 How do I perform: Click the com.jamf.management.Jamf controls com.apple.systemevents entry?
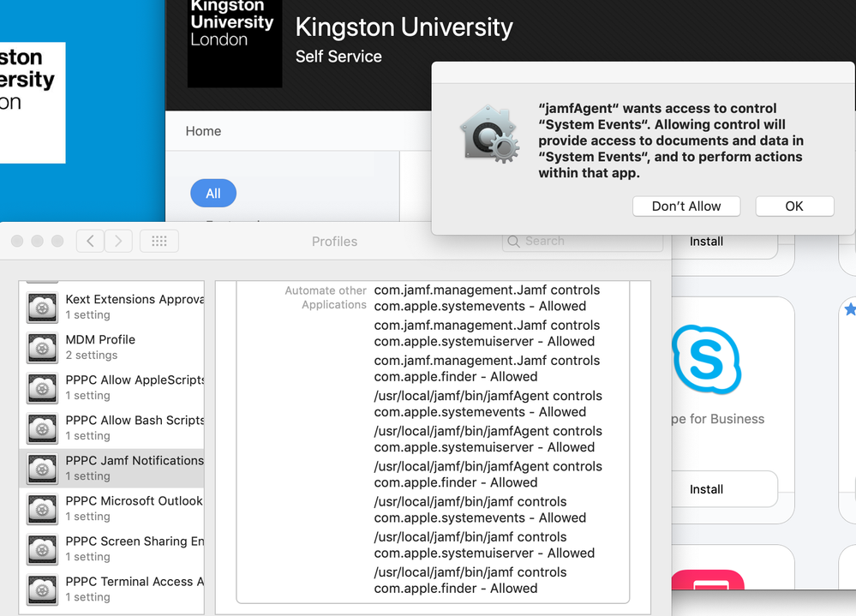click(487, 298)
